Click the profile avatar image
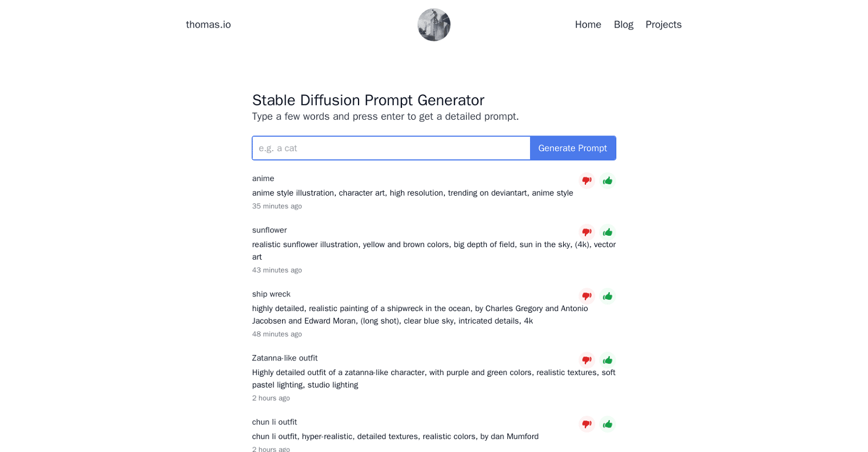 point(433,24)
